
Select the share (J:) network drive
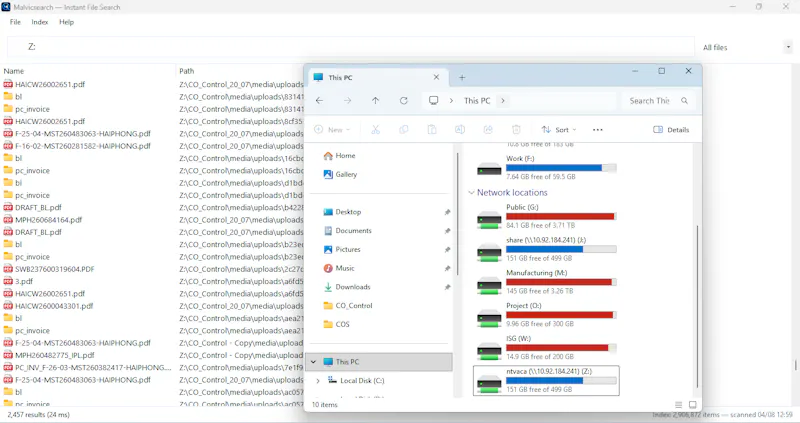pyautogui.click(x=546, y=249)
